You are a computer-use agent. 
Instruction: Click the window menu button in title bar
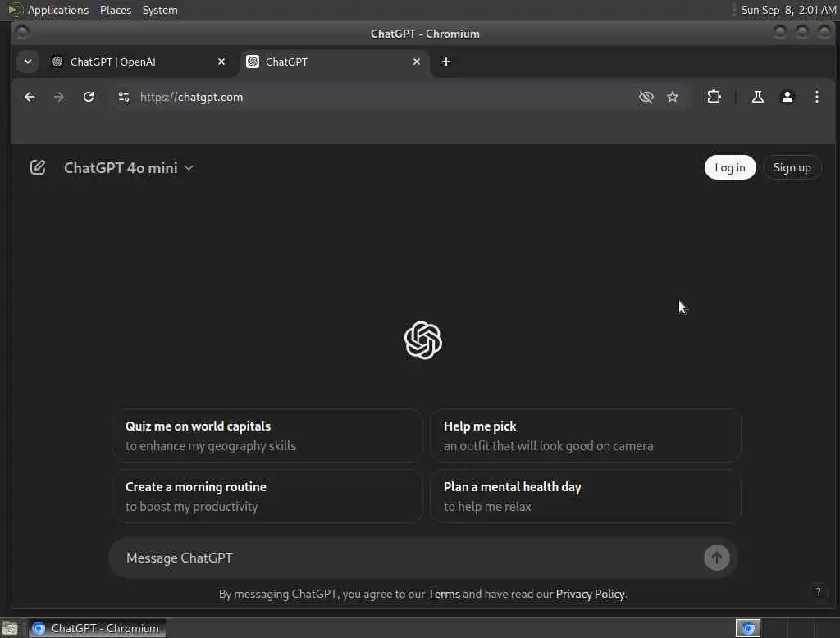pyautogui.click(x=22, y=34)
